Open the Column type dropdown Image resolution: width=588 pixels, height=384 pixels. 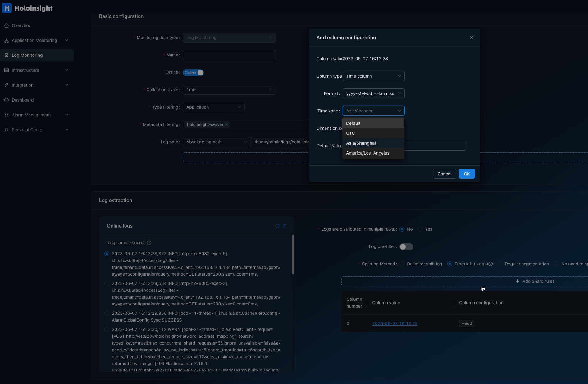(374, 76)
